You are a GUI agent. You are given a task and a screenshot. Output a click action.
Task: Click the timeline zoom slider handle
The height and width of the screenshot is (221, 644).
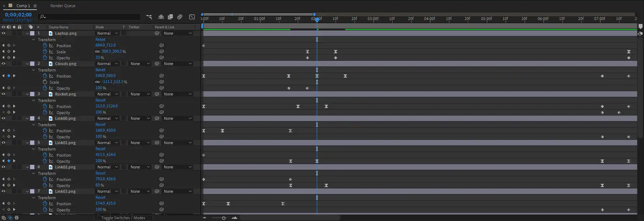(224, 218)
